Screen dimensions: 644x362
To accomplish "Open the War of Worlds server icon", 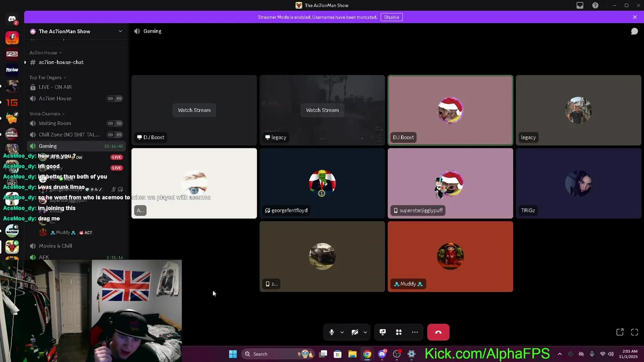I will coord(12,135).
